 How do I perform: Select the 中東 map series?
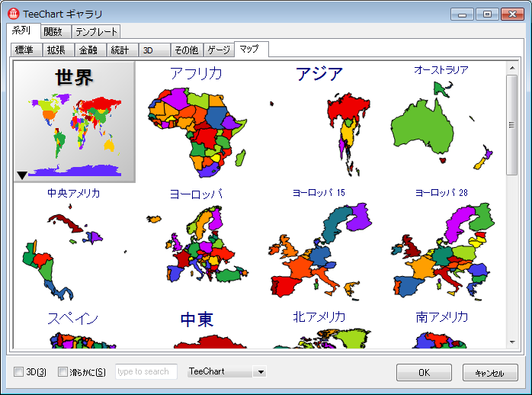coord(197,327)
